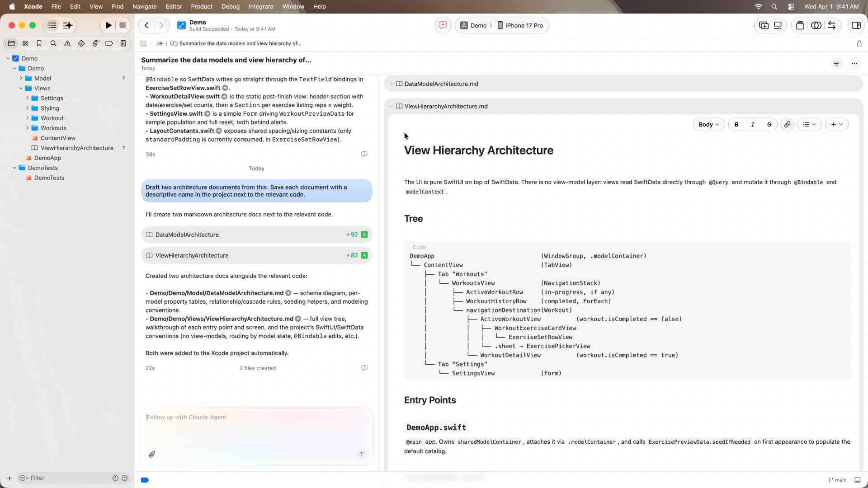Image resolution: width=868 pixels, height=488 pixels.
Task: Open Body text style dropdown
Action: point(708,124)
